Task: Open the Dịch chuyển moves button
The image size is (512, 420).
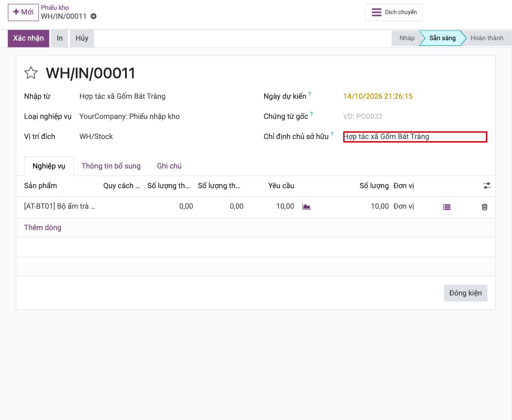Action: coord(394,12)
